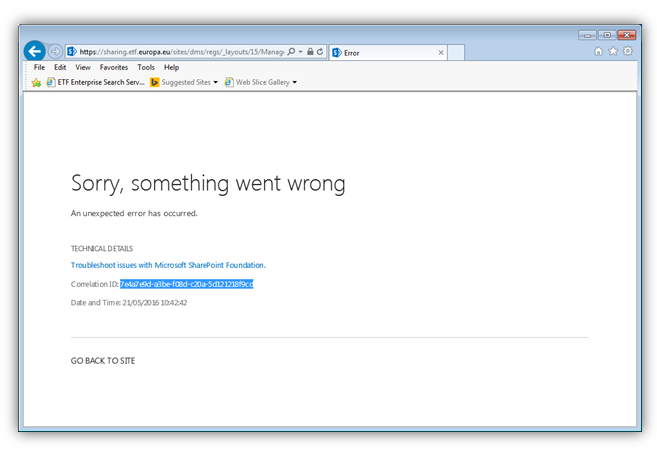Open address bar autocomplete dropdown arrow

point(300,52)
